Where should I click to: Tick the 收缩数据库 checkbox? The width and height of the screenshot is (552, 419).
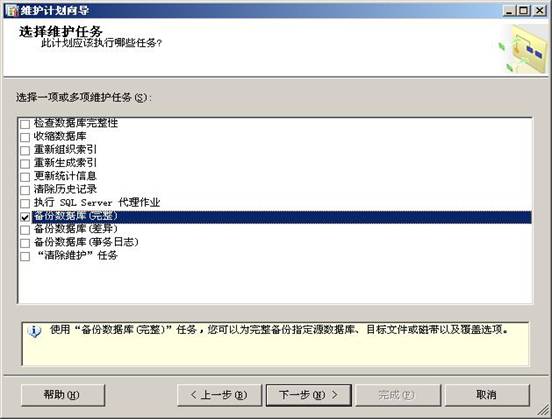click(25, 137)
